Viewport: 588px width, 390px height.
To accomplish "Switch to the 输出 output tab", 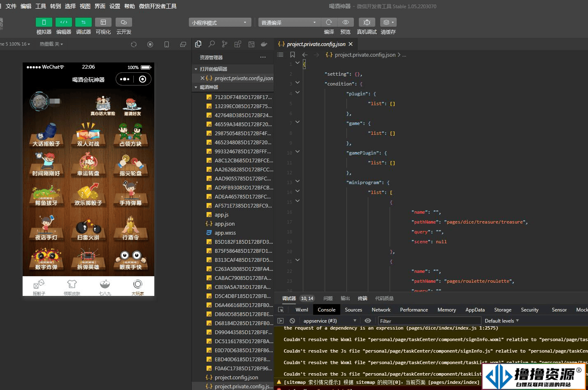I will [x=345, y=298].
